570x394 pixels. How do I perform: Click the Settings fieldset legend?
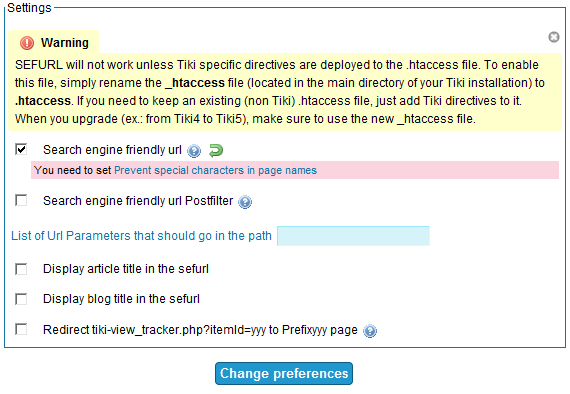[x=29, y=8]
